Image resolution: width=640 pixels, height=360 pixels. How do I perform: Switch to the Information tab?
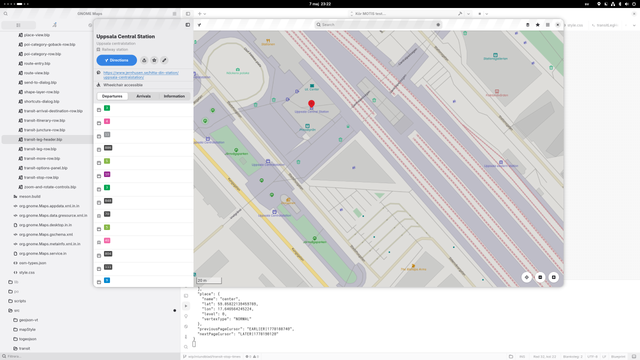pyautogui.click(x=174, y=96)
